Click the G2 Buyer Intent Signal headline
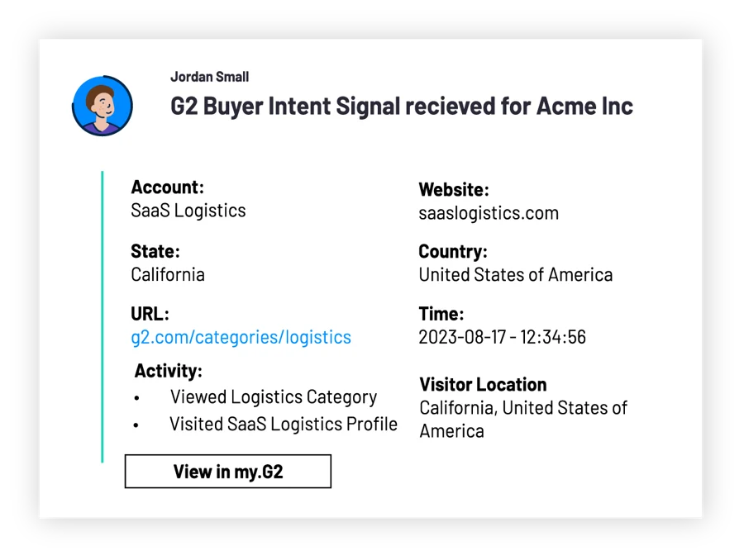The height and width of the screenshot is (560, 744). pos(402,107)
